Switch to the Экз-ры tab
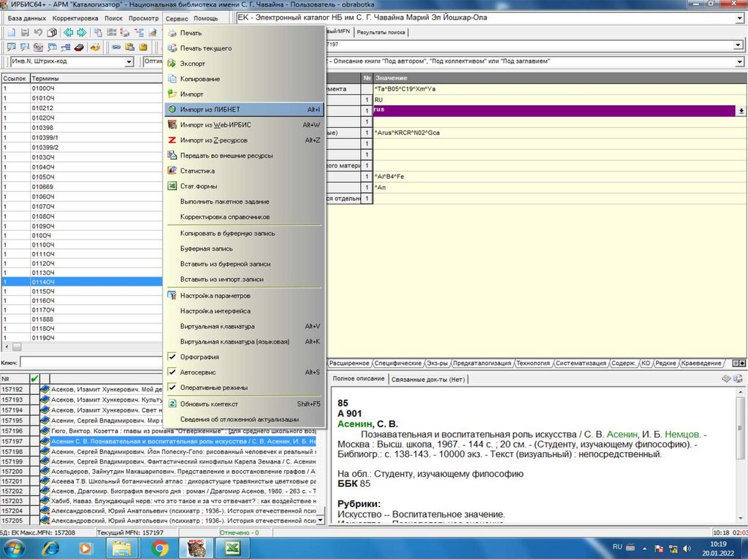Image resolution: width=748 pixels, height=560 pixels. coord(437,363)
